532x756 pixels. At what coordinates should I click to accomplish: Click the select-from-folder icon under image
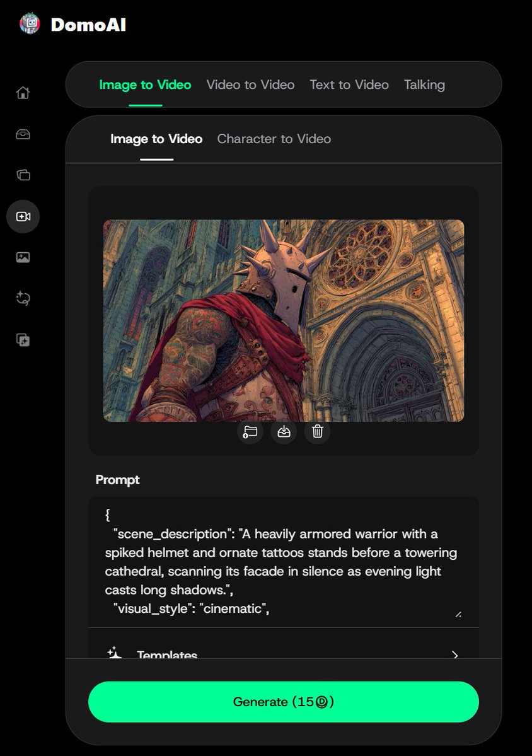pyautogui.click(x=250, y=431)
